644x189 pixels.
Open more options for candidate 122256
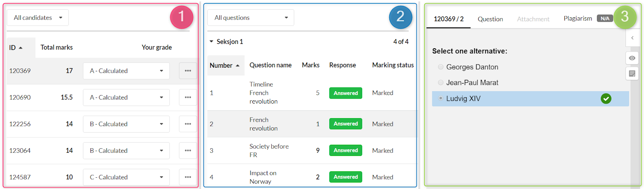(x=188, y=124)
